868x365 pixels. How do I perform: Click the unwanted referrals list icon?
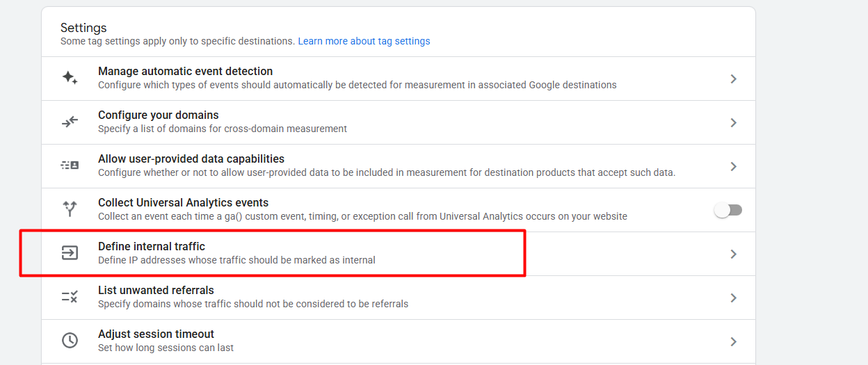click(x=70, y=297)
